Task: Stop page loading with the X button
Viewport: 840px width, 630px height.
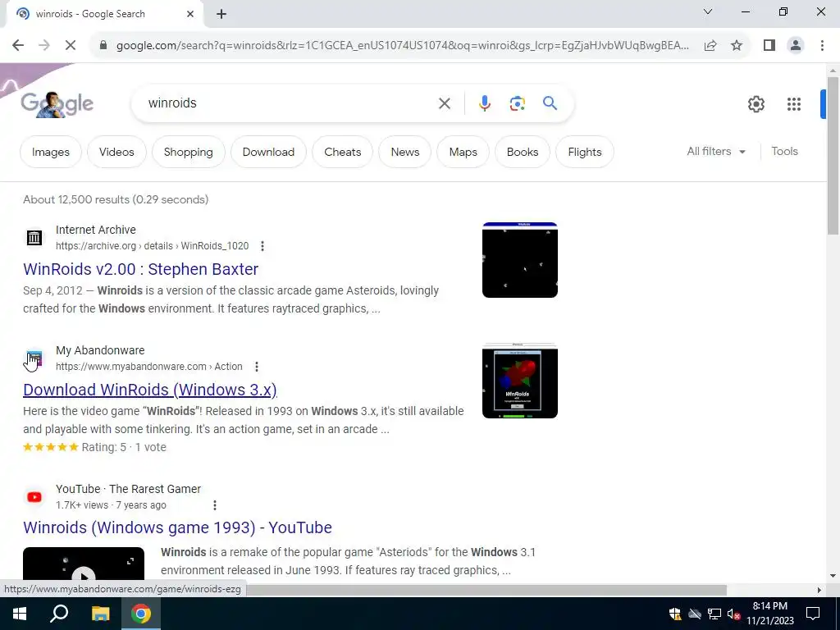Action: click(x=71, y=46)
